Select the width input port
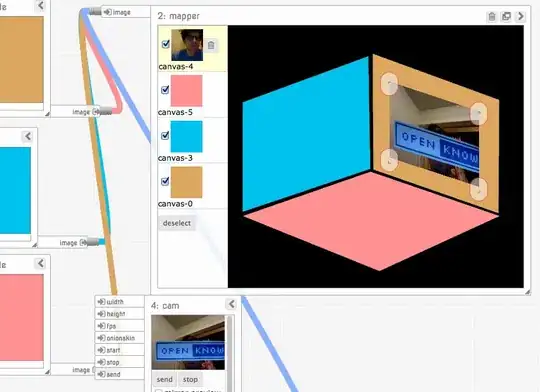540x392 pixels. point(120,302)
